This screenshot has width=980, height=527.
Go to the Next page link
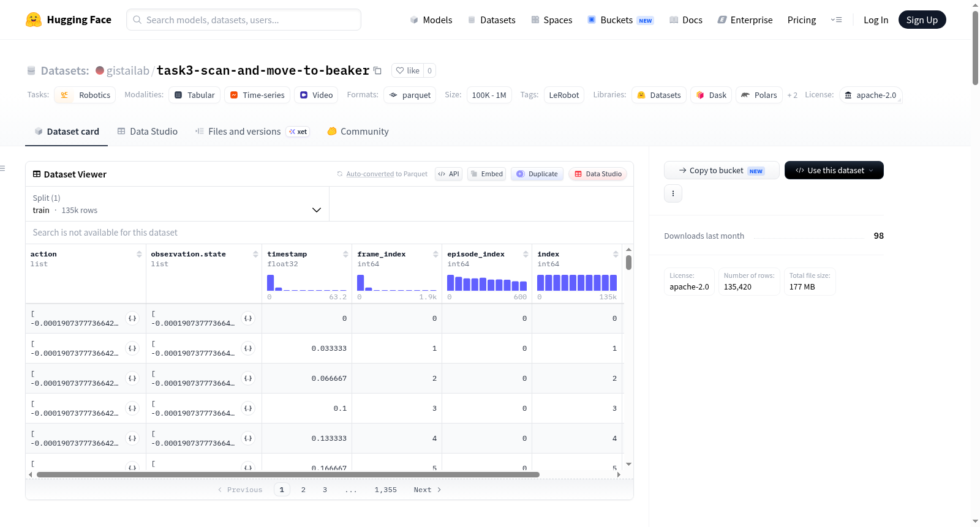click(427, 490)
